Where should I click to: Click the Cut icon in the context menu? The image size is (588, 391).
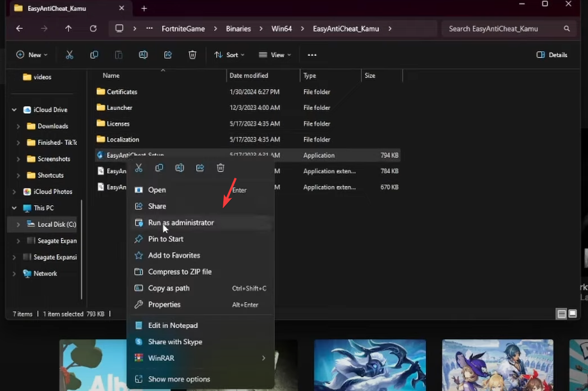(x=139, y=168)
